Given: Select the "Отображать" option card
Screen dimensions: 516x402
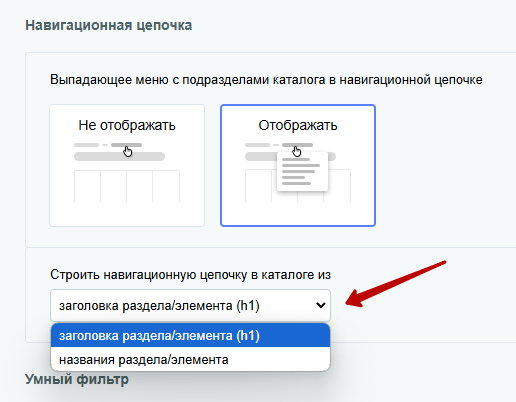Looking at the screenshot, I should pyautogui.click(x=298, y=166).
